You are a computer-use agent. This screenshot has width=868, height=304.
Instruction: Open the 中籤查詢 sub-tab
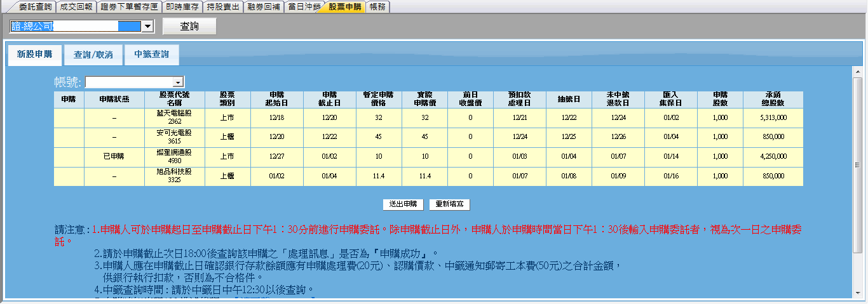152,55
